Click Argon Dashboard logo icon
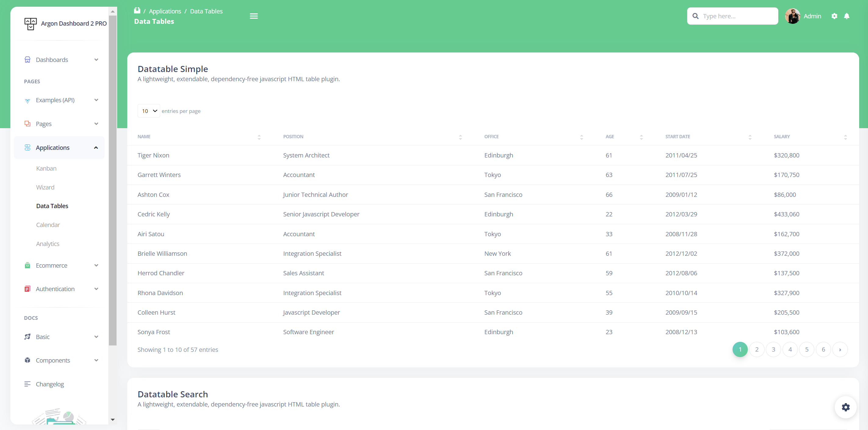This screenshot has width=868, height=430. coord(30,23)
